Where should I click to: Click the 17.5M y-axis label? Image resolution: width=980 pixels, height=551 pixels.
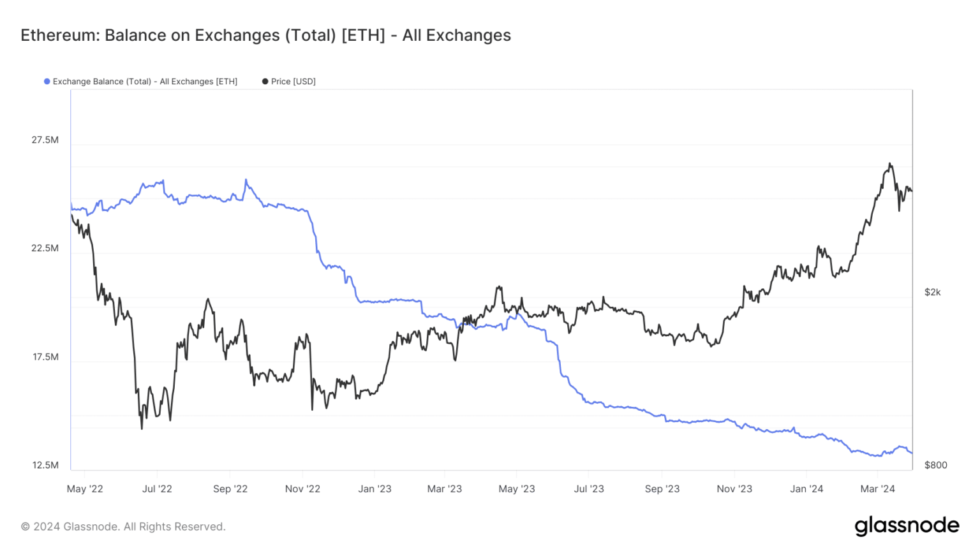click(x=45, y=357)
